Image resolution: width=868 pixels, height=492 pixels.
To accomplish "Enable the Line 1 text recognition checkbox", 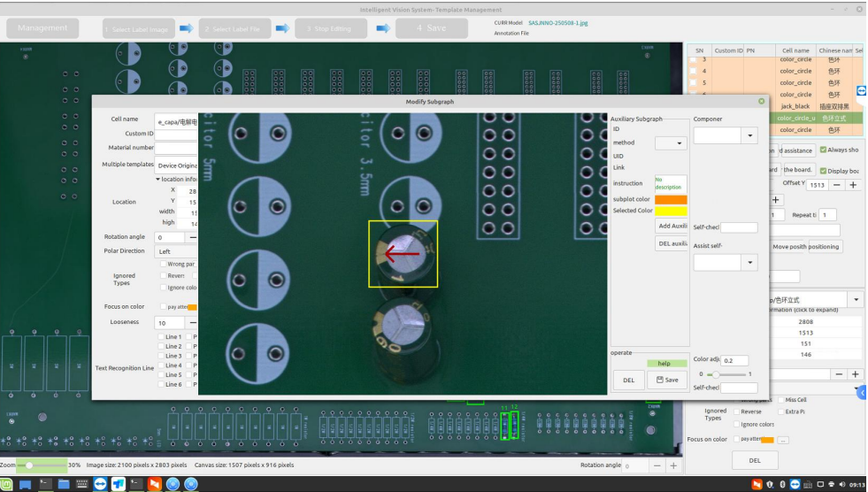I will coord(161,337).
